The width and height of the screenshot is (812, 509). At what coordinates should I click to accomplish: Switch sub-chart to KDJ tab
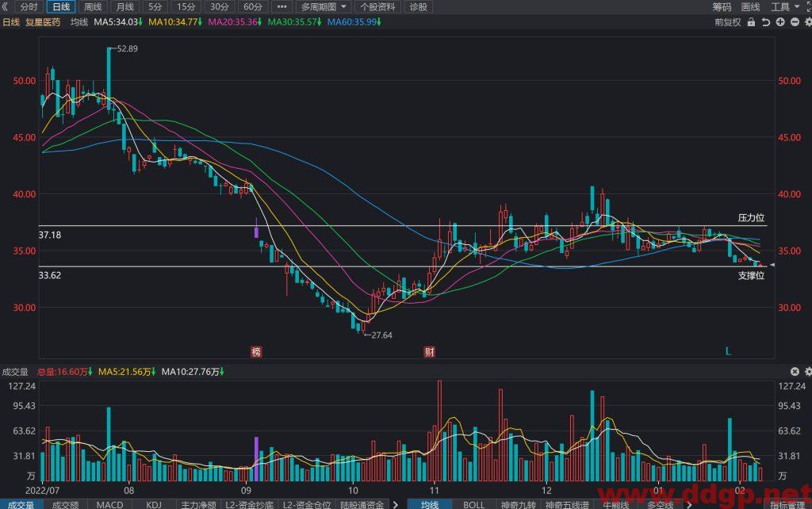154,504
